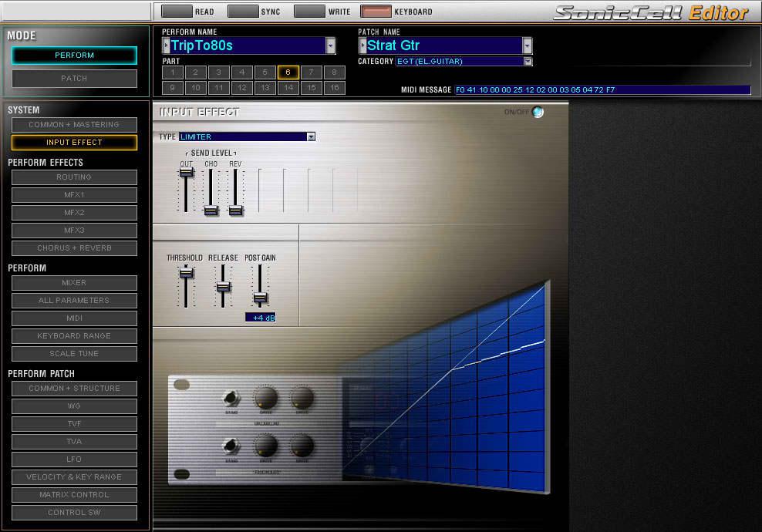Open INPUT EFFECT system page
762x532 pixels.
[x=74, y=143]
